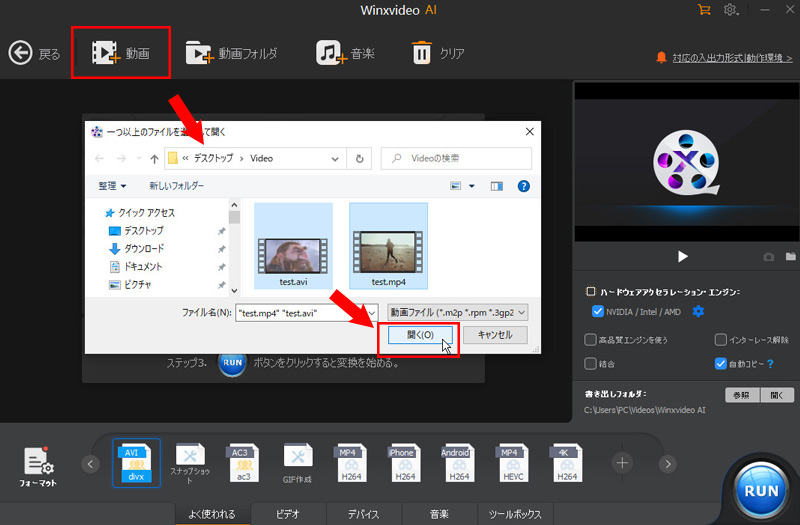This screenshot has width=800, height=525.
Task: Click キャンセル in the file dialog
Action: pyautogui.click(x=495, y=335)
